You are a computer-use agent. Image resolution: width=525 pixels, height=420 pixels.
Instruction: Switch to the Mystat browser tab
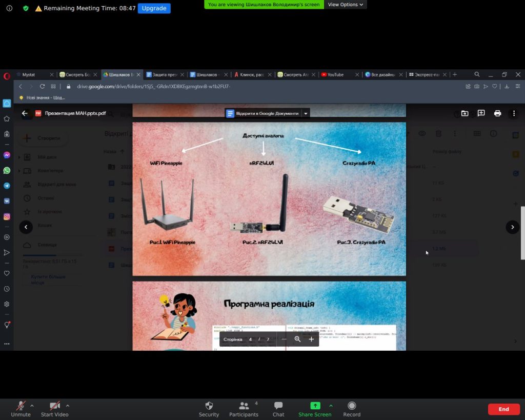click(x=29, y=75)
